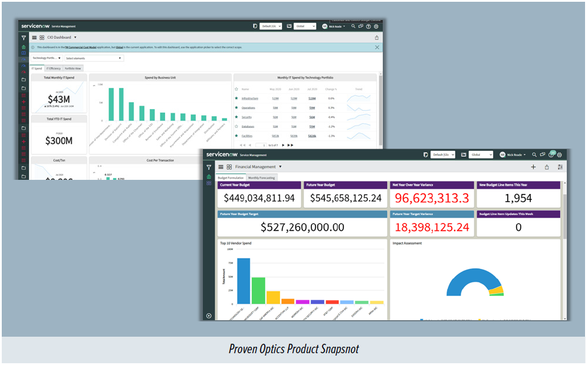588x365 pixels.
Task: Open the help question-mark icon in CIO Dashboard header
Action: (x=368, y=27)
